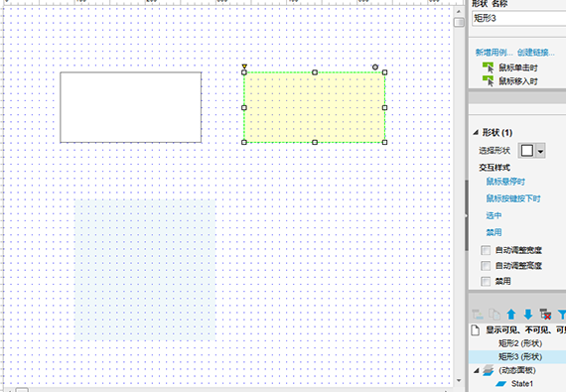Enable the 自动调整宽度 checkbox
The width and height of the screenshot is (566, 392).
point(486,250)
